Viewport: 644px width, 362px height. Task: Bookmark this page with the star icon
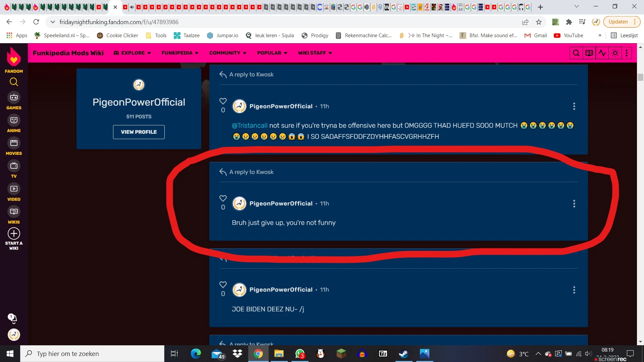539,22
